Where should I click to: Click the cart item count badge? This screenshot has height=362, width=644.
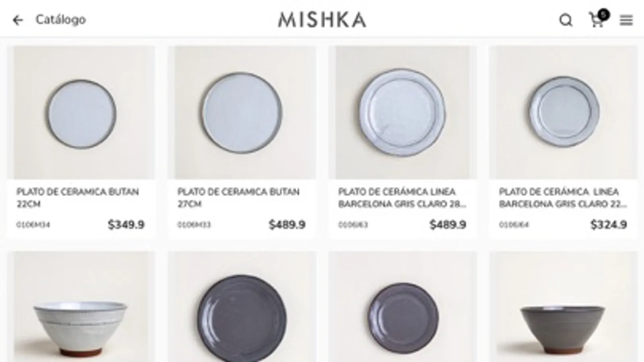pyautogui.click(x=603, y=14)
